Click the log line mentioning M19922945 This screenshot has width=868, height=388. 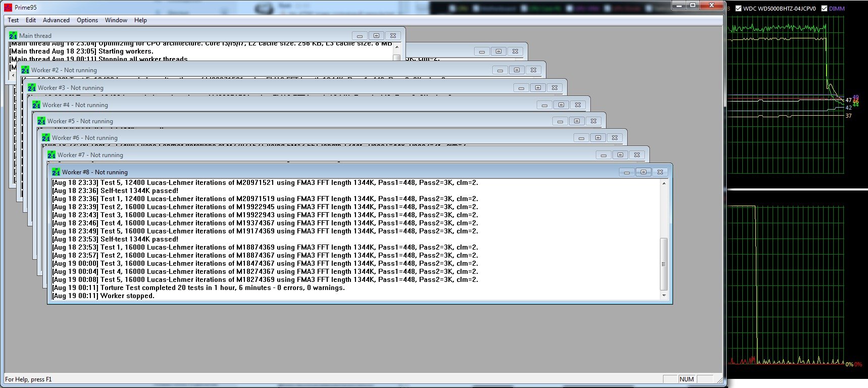tap(265, 207)
